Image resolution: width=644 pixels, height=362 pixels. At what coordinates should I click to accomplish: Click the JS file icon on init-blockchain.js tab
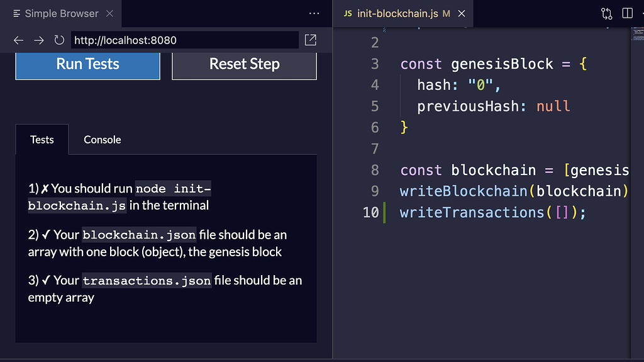(x=348, y=13)
